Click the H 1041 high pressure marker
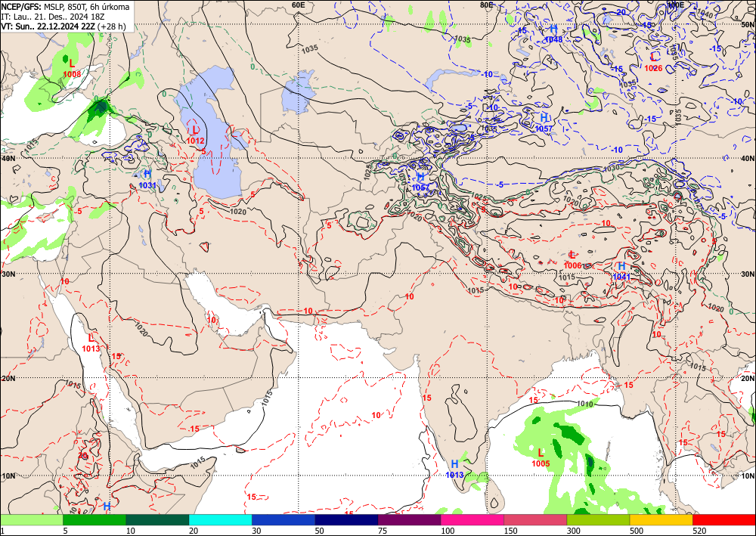 pos(621,271)
